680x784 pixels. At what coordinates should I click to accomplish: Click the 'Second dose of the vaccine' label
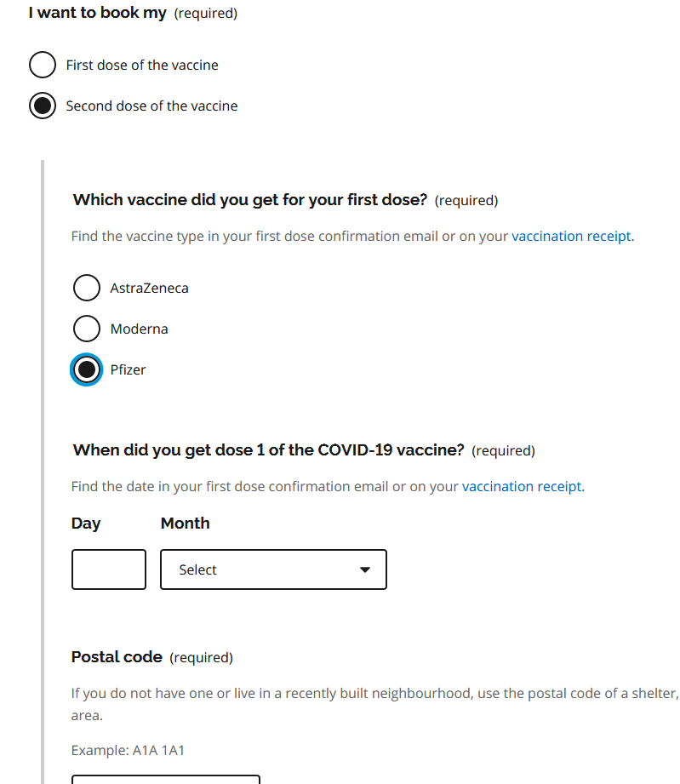point(151,106)
